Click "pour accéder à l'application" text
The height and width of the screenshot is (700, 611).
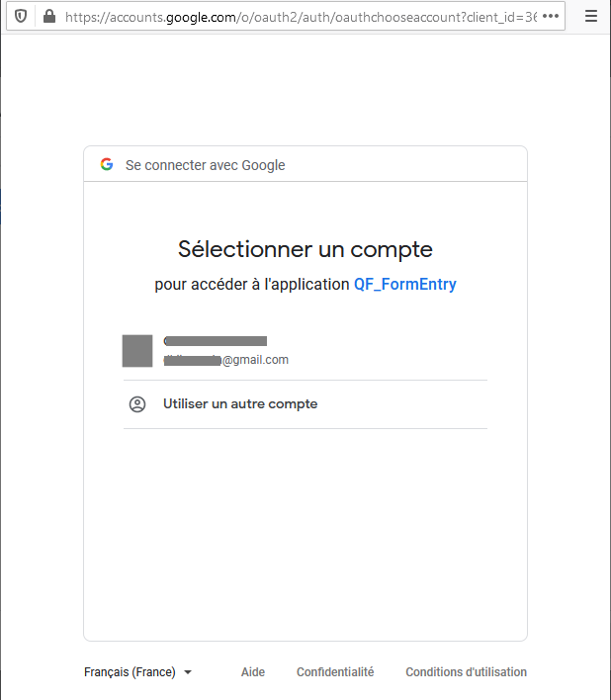point(252,285)
